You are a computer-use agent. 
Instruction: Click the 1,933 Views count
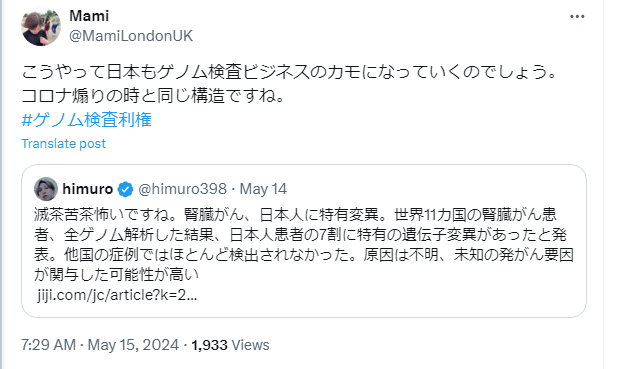(230, 345)
